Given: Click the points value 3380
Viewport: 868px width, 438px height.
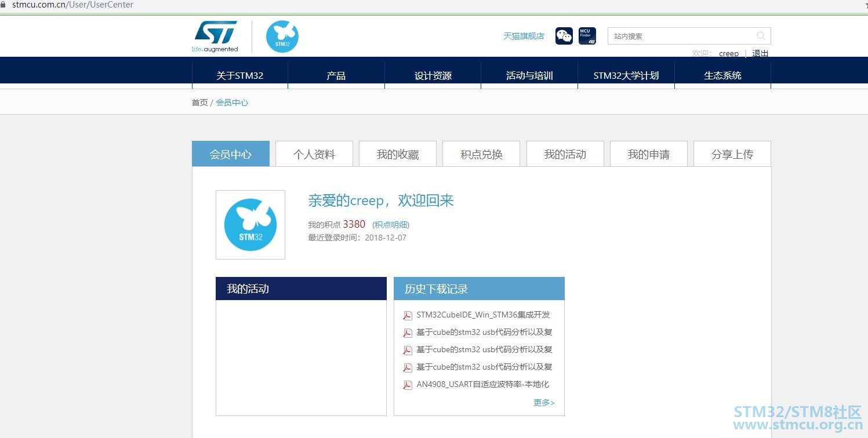Looking at the screenshot, I should (x=354, y=224).
